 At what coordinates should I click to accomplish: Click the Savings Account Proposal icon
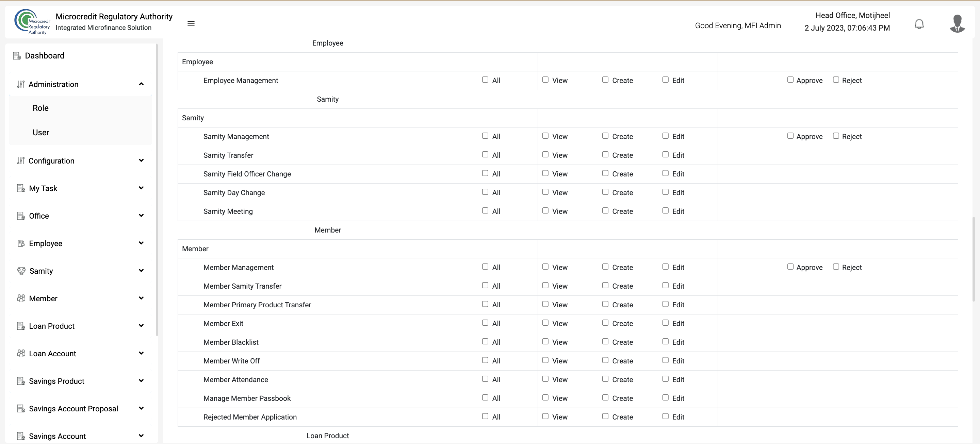pyautogui.click(x=21, y=409)
